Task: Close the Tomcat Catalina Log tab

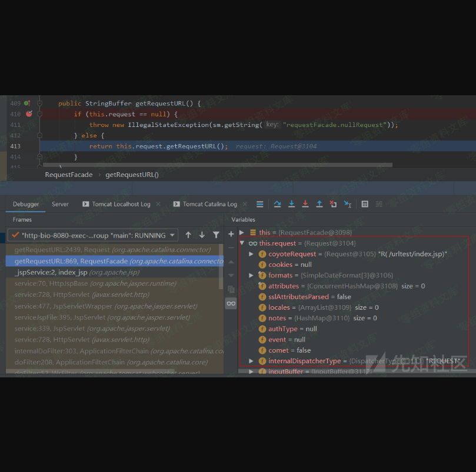Action: coord(245,204)
